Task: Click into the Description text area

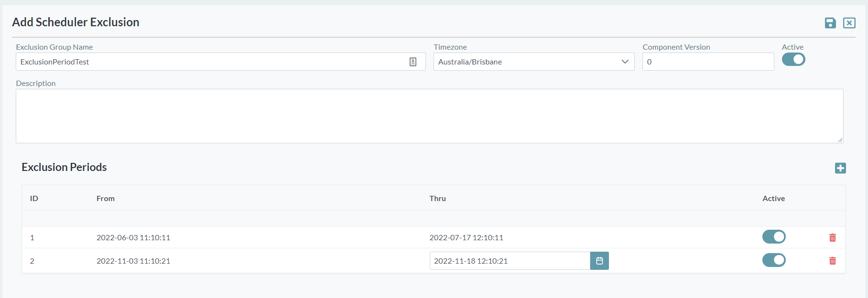Action: (429, 116)
